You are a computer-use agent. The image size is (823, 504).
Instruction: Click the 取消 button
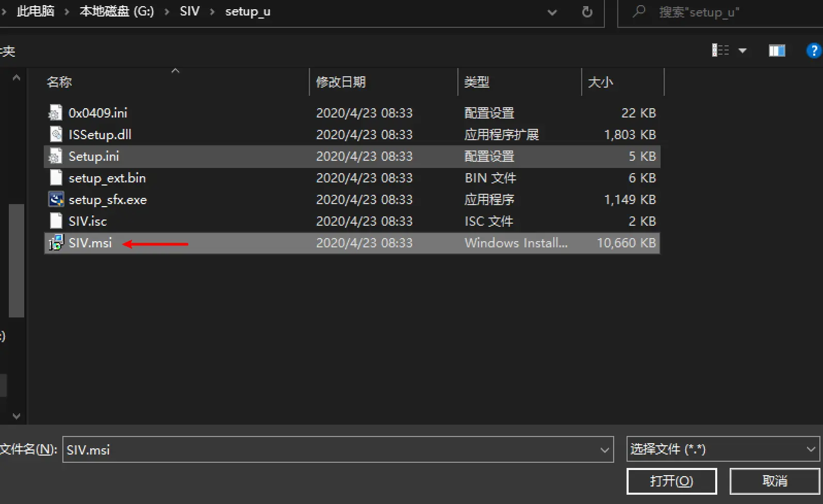tap(775, 481)
